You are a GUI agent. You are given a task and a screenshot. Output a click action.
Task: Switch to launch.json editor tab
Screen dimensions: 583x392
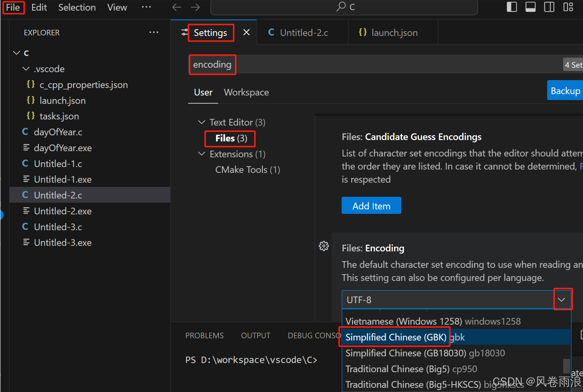[394, 33]
